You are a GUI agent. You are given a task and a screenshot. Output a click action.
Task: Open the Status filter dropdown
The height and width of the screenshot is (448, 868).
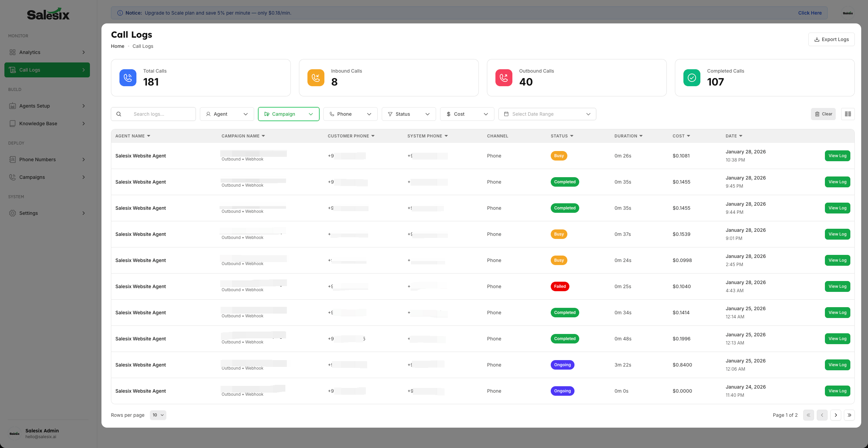(x=408, y=114)
